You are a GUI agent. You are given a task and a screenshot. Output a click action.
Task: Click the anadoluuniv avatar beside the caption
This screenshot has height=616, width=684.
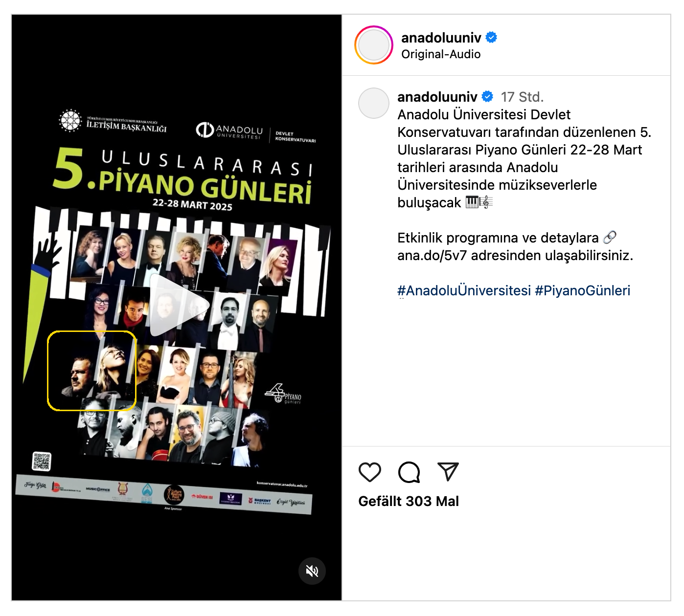point(374,103)
